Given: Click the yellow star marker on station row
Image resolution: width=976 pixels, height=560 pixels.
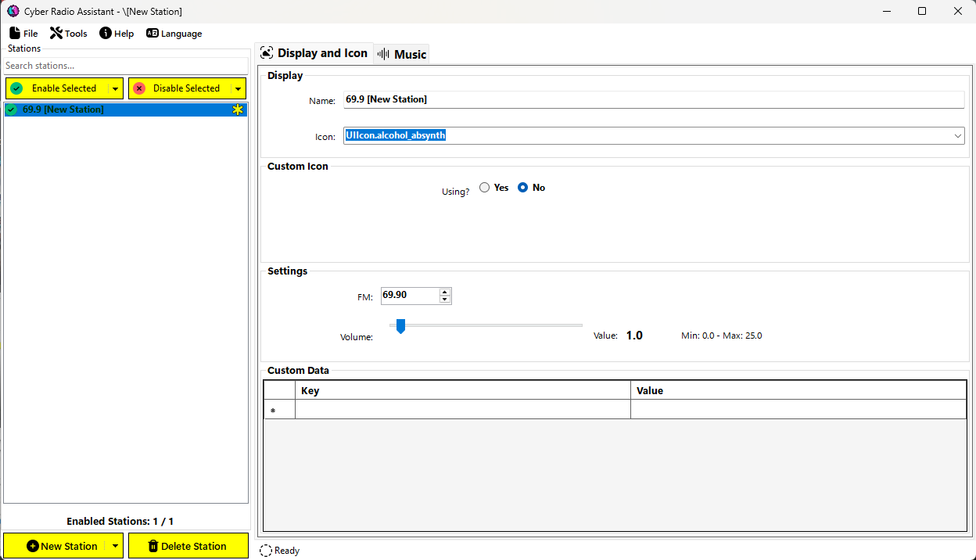Looking at the screenshot, I should pos(238,109).
